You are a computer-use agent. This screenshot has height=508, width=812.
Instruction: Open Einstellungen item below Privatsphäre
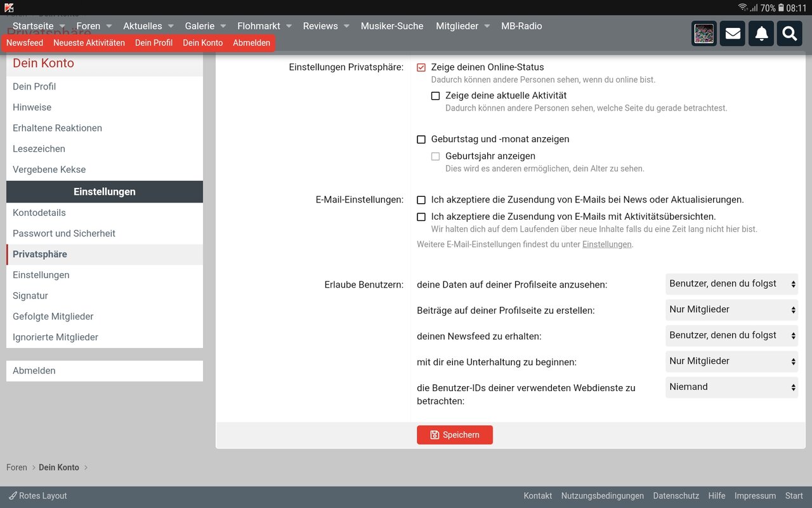pos(105,275)
